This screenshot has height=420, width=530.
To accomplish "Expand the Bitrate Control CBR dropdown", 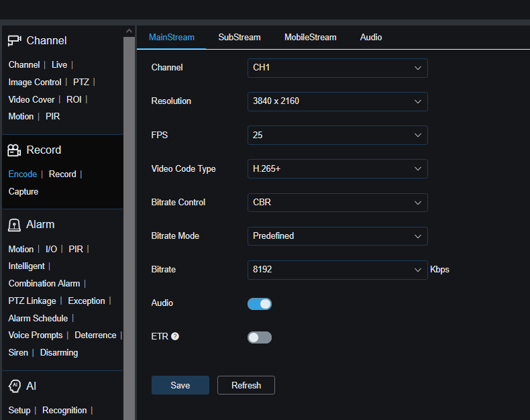I will tap(337, 202).
